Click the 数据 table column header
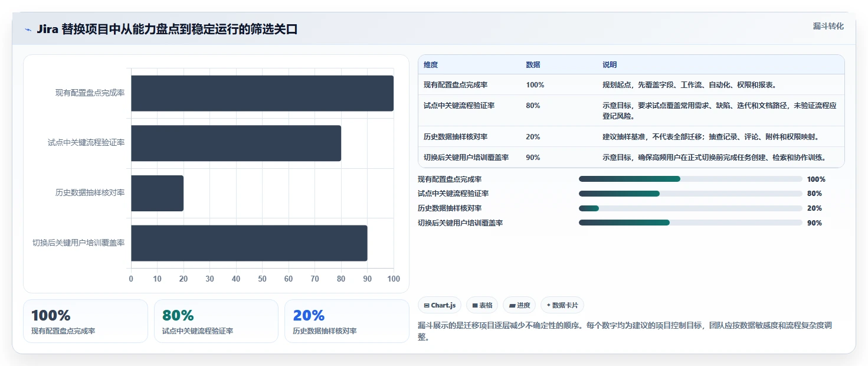Screen dimensions: 868x366 click(533, 65)
